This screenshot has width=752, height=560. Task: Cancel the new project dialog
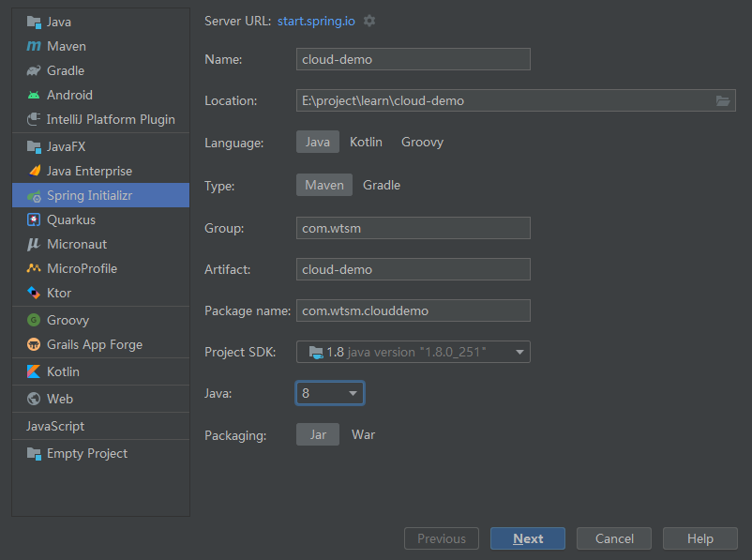(x=614, y=538)
